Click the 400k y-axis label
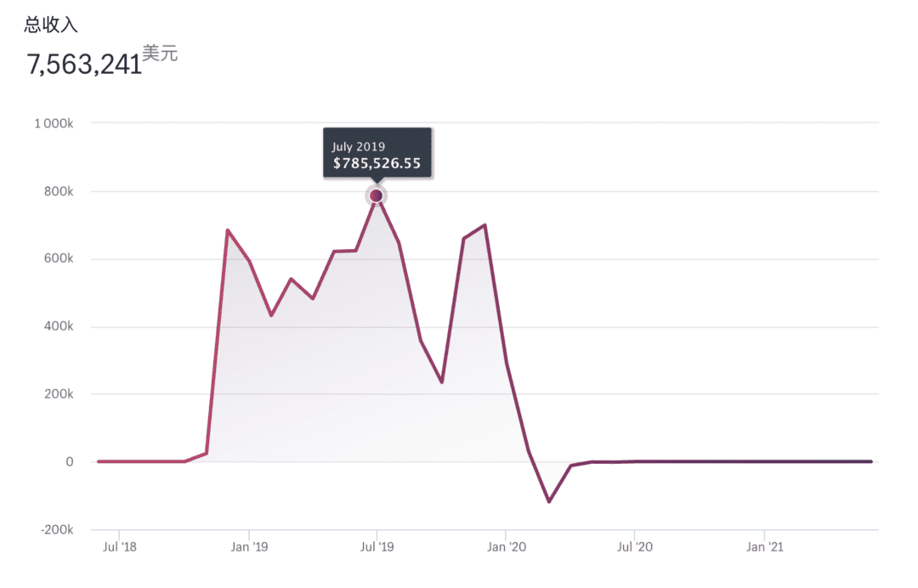This screenshot has height=588, width=918. click(x=59, y=326)
